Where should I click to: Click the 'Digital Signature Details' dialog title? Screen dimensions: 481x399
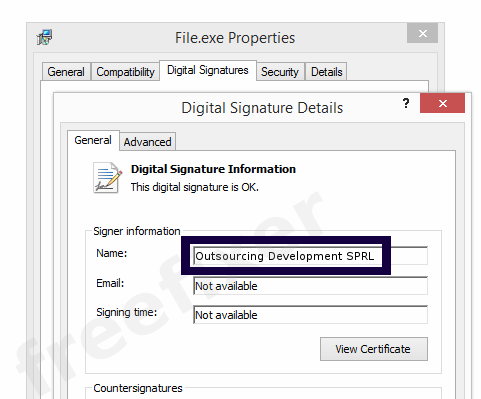click(x=262, y=108)
